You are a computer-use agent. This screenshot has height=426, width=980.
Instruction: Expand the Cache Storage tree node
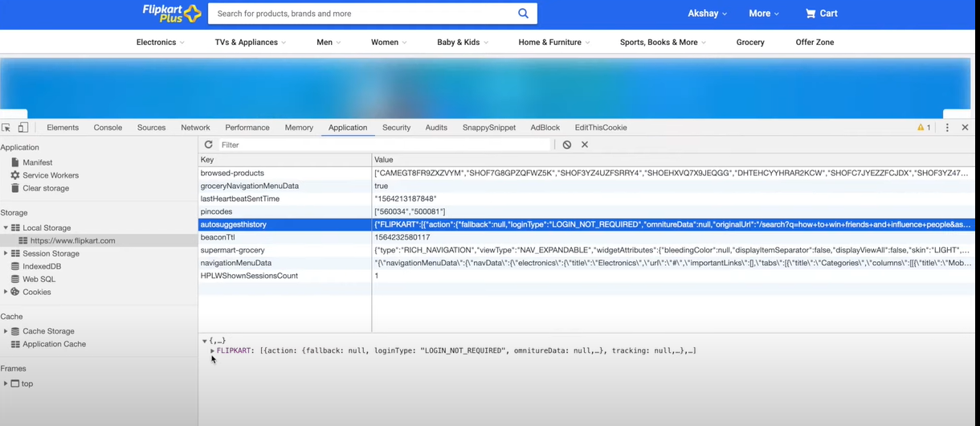pos(6,331)
